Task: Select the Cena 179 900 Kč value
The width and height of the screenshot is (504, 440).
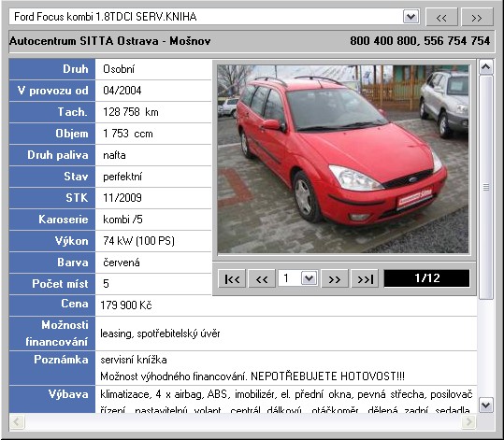Action: (x=126, y=305)
